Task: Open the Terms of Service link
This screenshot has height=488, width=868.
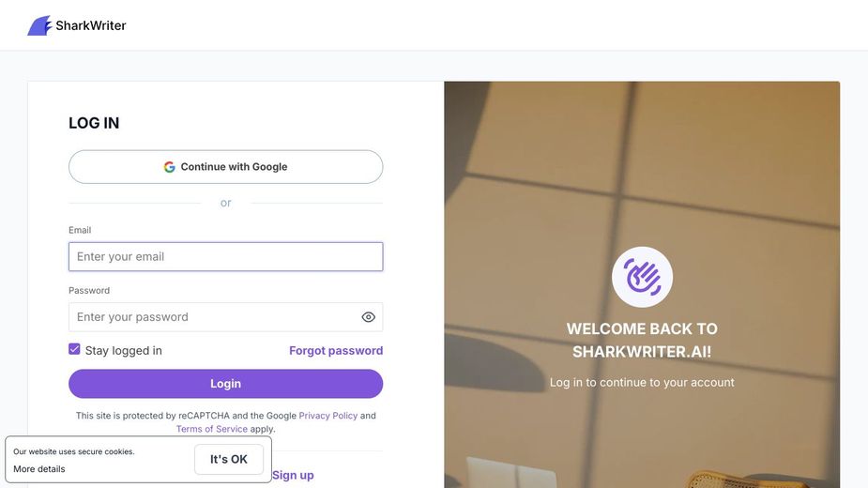Action: tap(212, 429)
